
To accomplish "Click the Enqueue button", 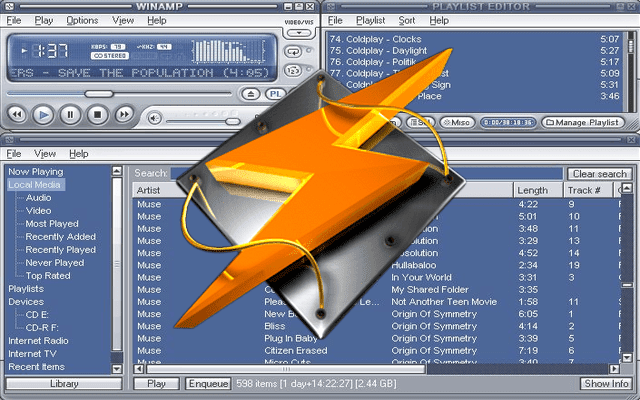I will (x=209, y=384).
